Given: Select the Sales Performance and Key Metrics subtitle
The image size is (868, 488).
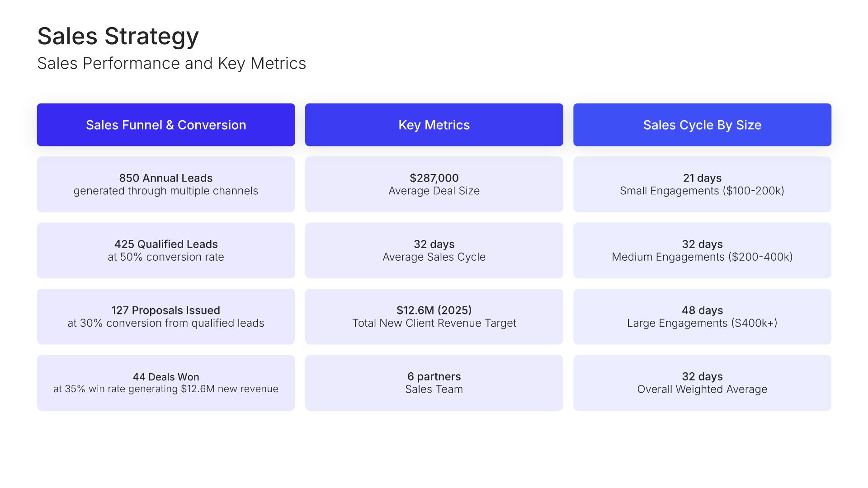Looking at the screenshot, I should 171,64.
